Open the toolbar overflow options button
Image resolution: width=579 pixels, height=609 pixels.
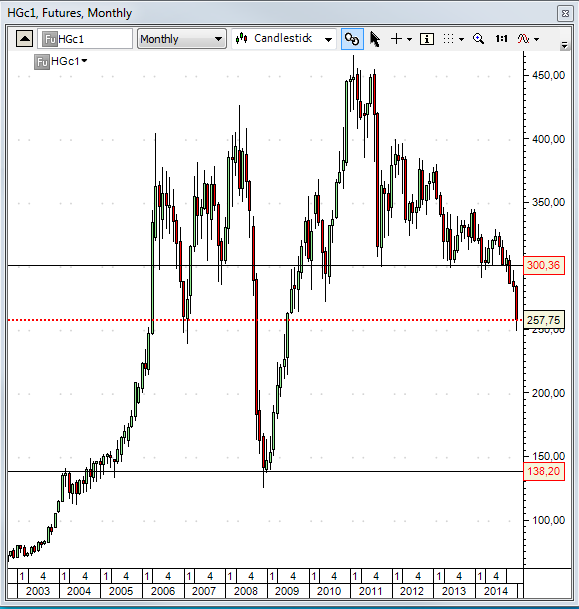[564, 45]
